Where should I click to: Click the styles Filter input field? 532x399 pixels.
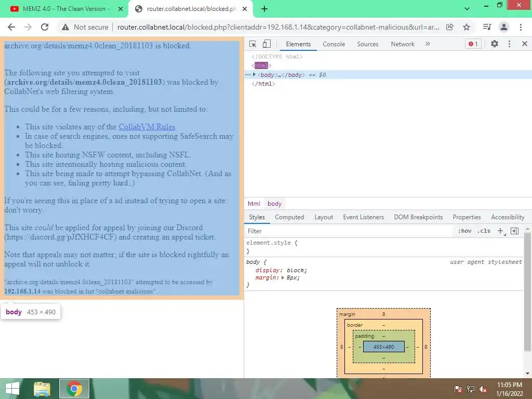click(349, 231)
